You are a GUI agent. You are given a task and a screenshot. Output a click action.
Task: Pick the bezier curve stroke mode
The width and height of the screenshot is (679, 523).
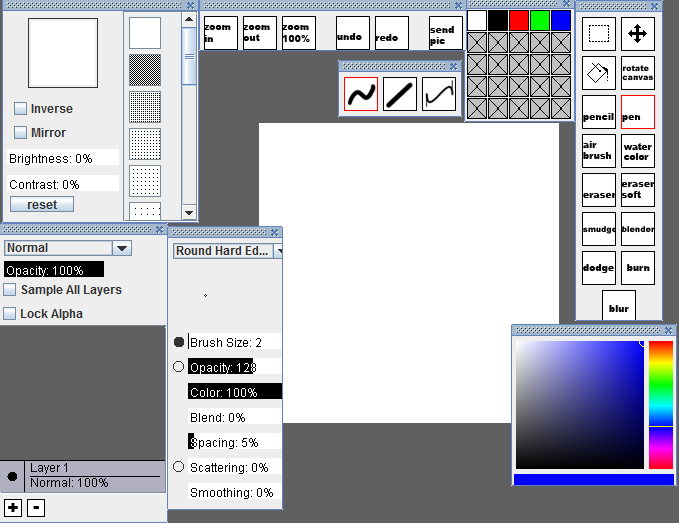(x=439, y=94)
